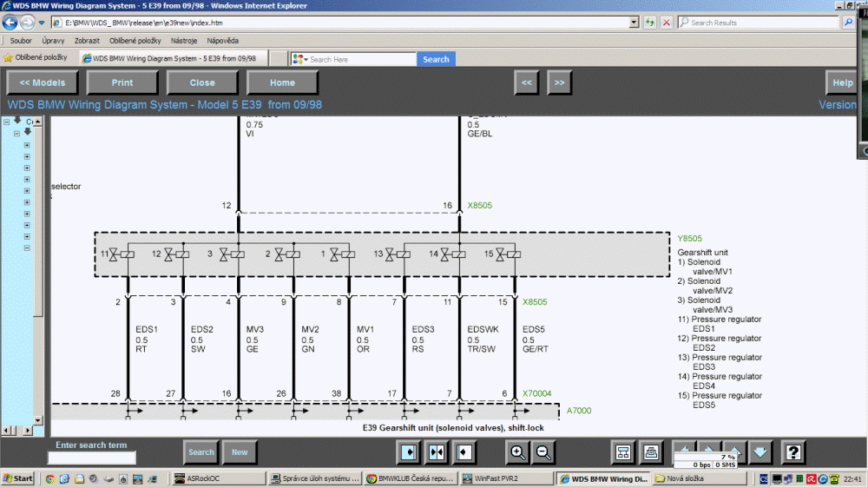Open the Oblíbené položky menu

(x=135, y=41)
